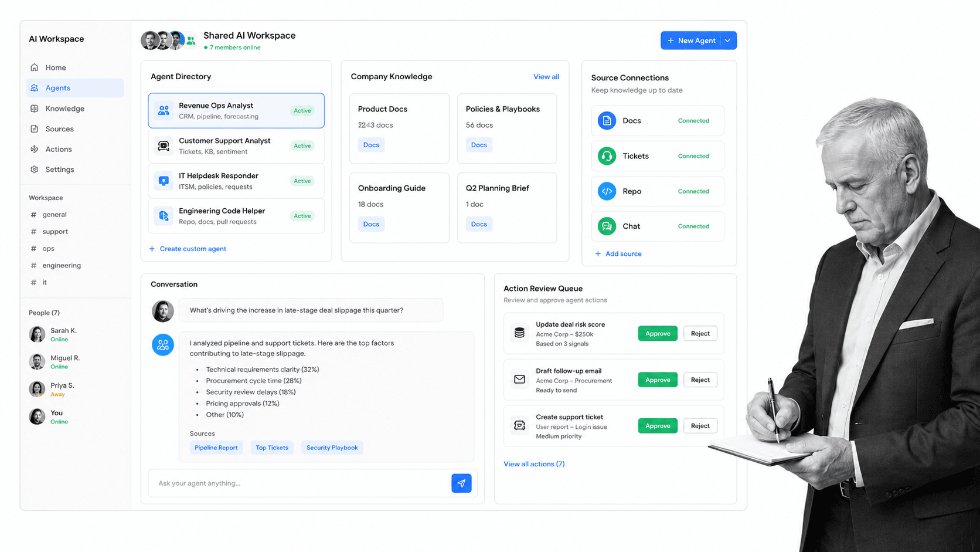Click the Tickets headset icon

(607, 156)
